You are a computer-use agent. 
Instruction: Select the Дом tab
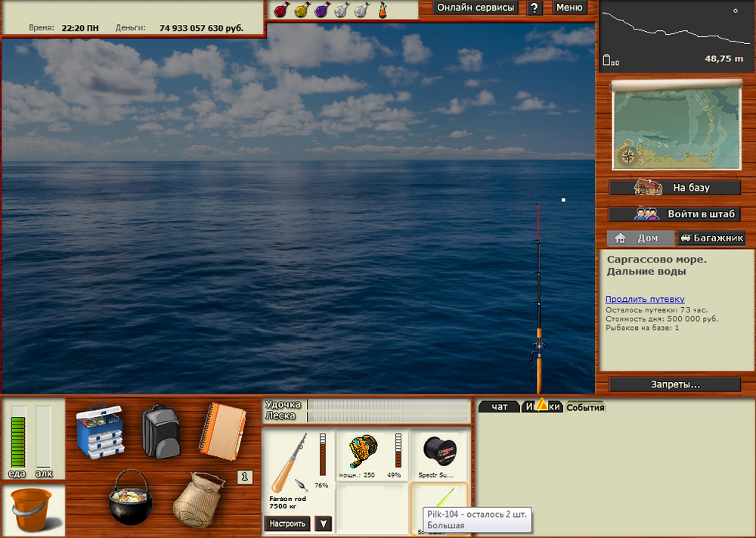640,238
